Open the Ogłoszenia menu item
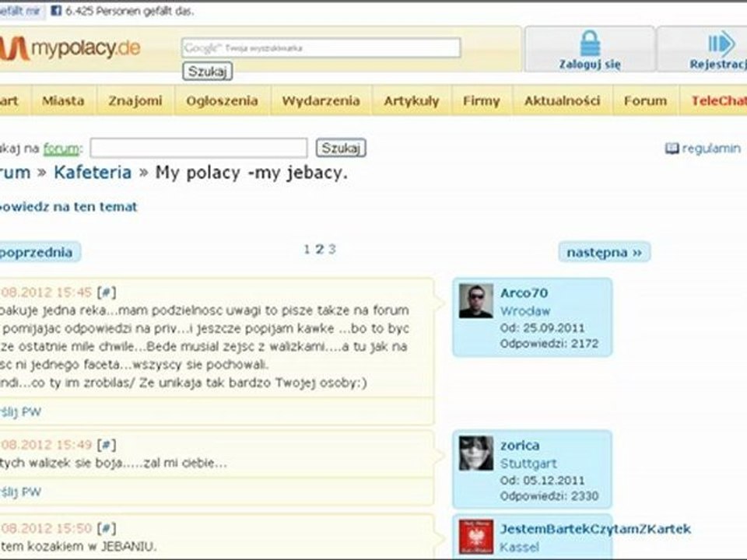Image resolution: width=747 pixels, height=560 pixels. tap(223, 101)
